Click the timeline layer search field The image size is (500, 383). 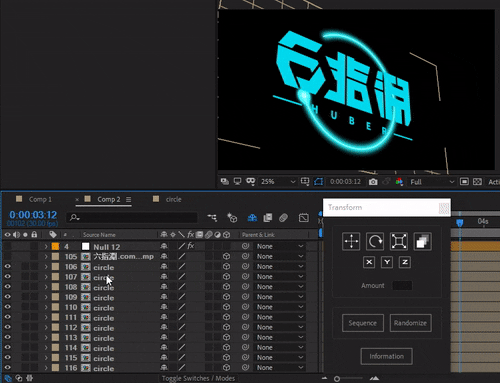tap(132, 218)
